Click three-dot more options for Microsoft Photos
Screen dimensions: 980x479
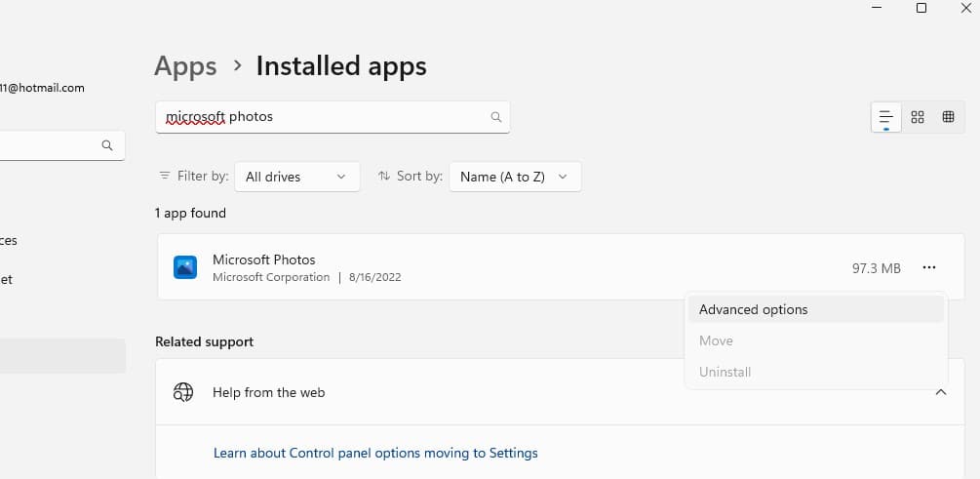click(928, 267)
